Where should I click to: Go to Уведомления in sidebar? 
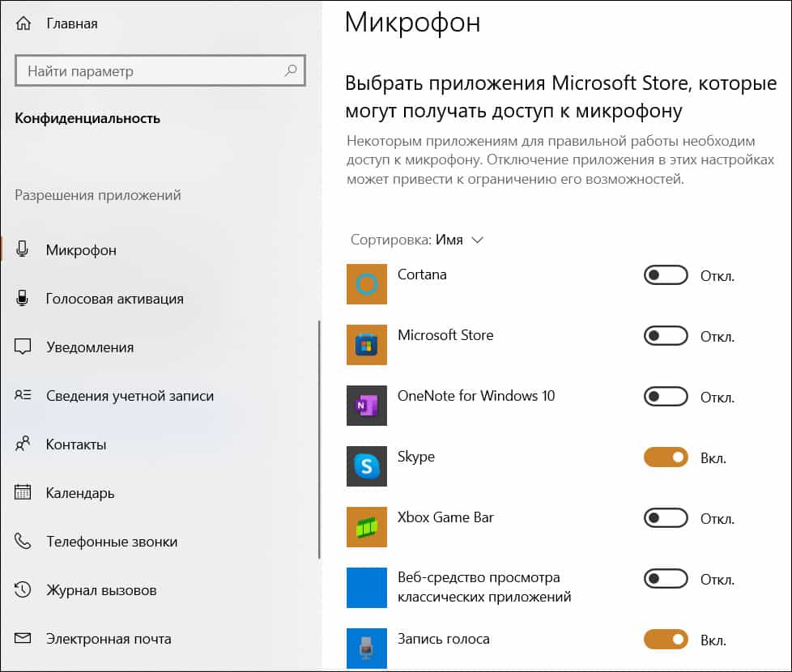tap(89, 347)
